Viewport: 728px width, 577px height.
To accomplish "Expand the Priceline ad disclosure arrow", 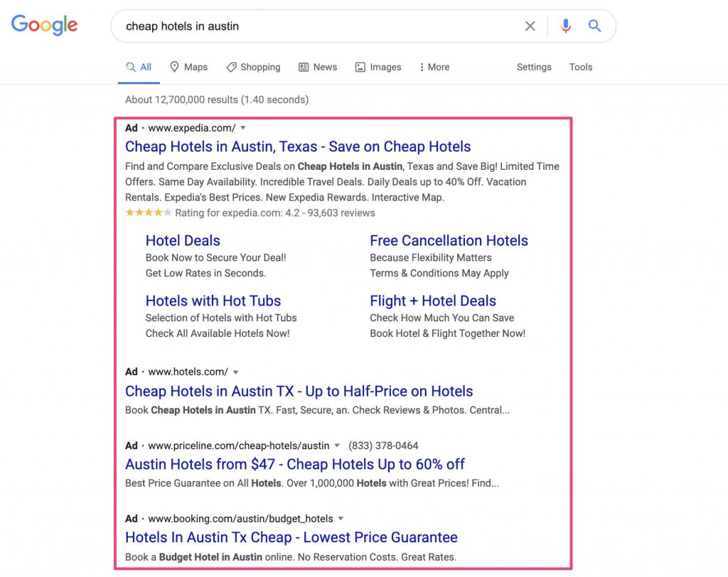I will (x=336, y=446).
